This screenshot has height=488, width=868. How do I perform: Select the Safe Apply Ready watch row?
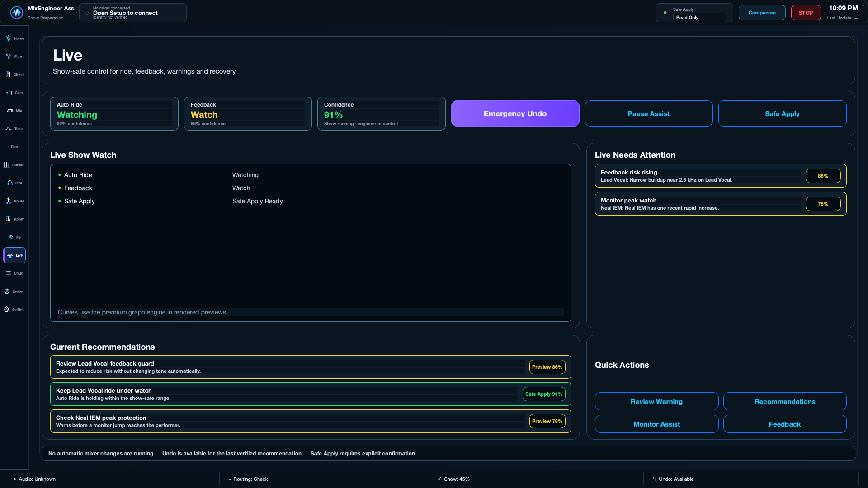click(311, 201)
